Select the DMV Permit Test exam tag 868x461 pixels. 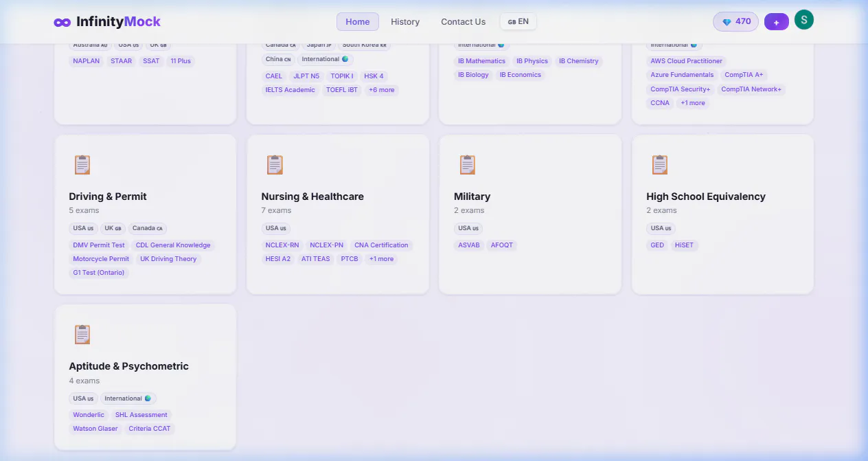coord(99,245)
